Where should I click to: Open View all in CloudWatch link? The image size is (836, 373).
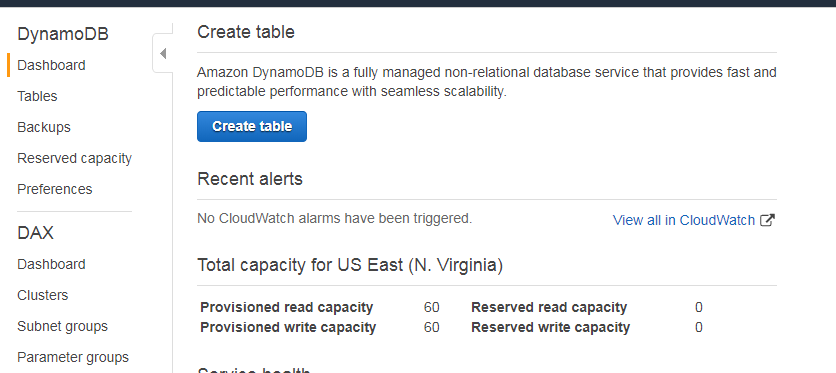(x=684, y=220)
